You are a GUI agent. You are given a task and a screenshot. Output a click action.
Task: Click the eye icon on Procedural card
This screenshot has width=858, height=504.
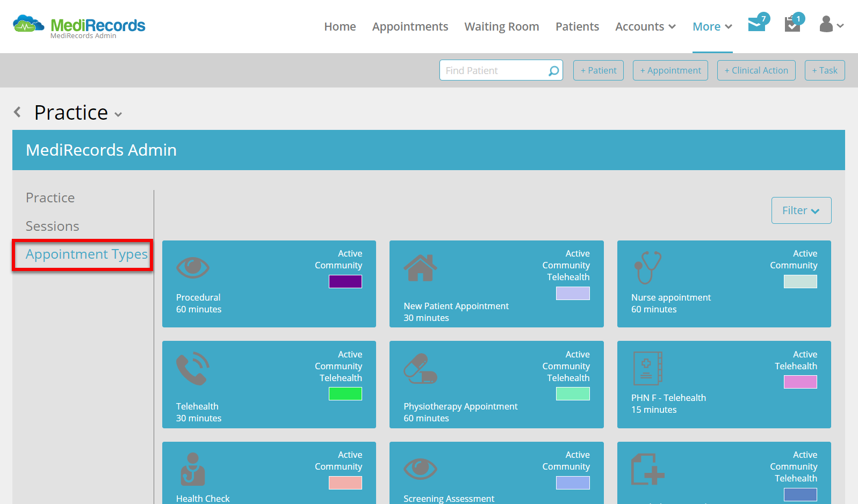coord(193,267)
